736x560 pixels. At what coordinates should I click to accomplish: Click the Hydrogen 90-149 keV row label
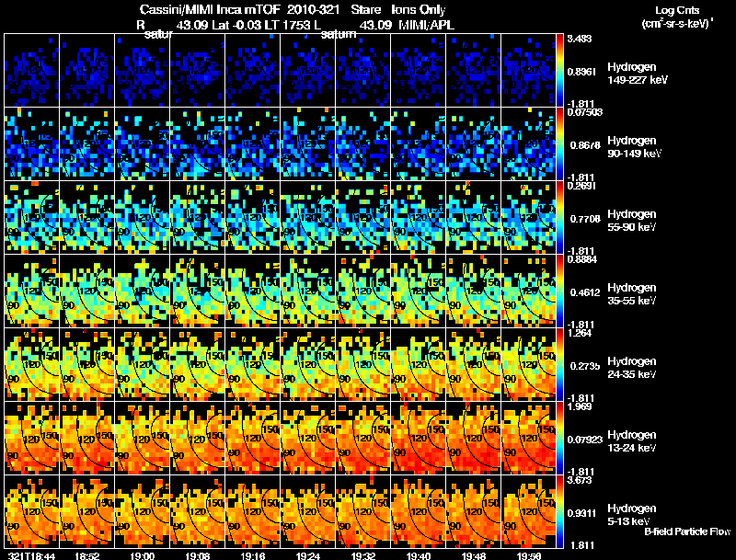[635, 147]
